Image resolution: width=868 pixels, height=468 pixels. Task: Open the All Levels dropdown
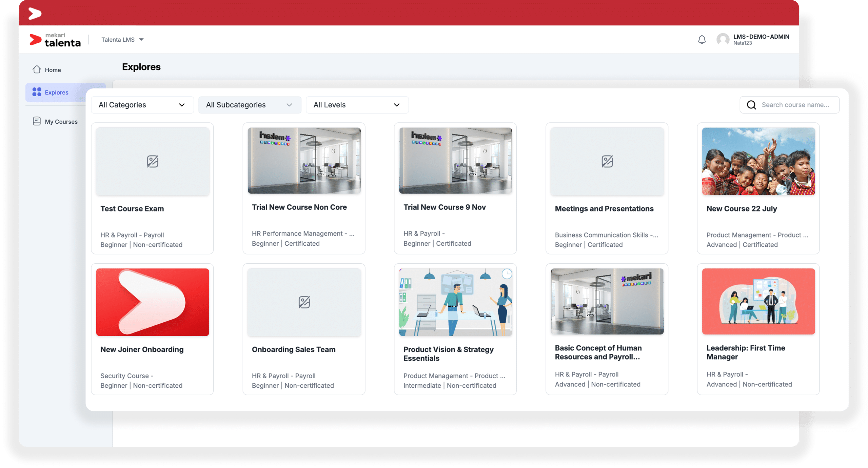357,105
